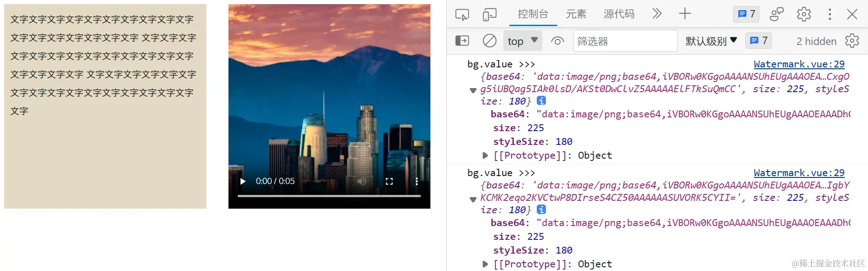
Task: Click first 'bg.value >>>' log text
Action: tap(501, 64)
